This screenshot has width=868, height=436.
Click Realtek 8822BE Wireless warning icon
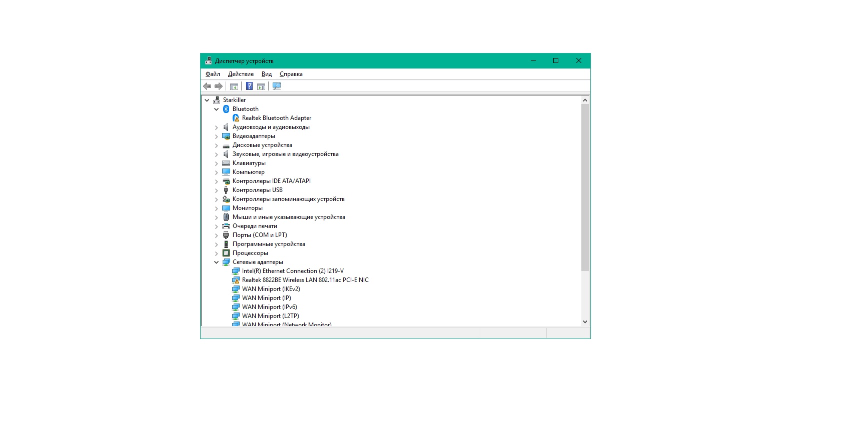[x=236, y=280]
